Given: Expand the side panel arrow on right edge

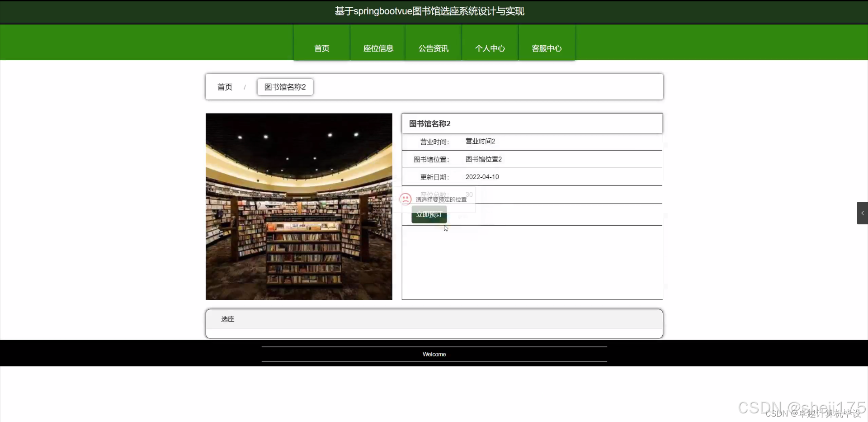Looking at the screenshot, I should tap(862, 213).
